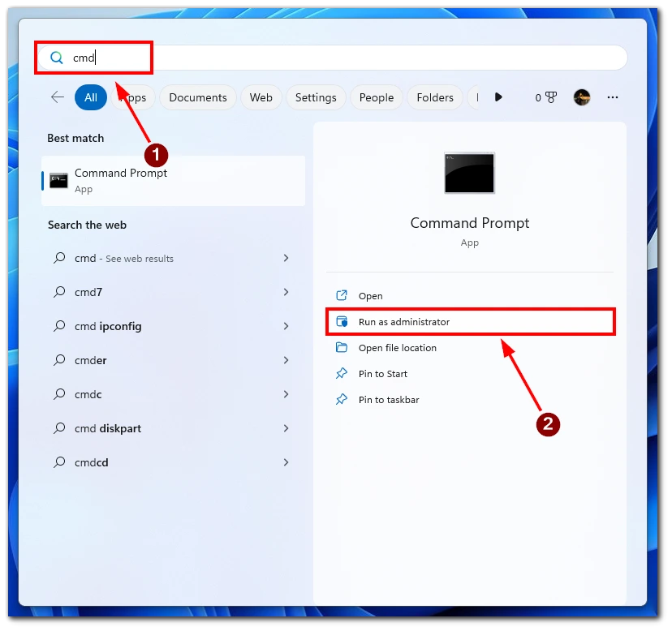
Task: Switch to the Settings filter tab
Action: pos(316,97)
